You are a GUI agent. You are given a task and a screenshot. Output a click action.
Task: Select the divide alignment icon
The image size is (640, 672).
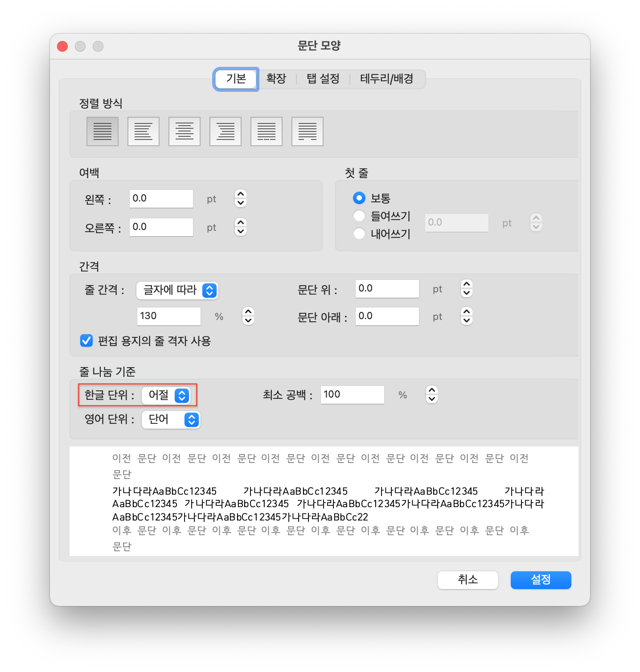tap(307, 131)
